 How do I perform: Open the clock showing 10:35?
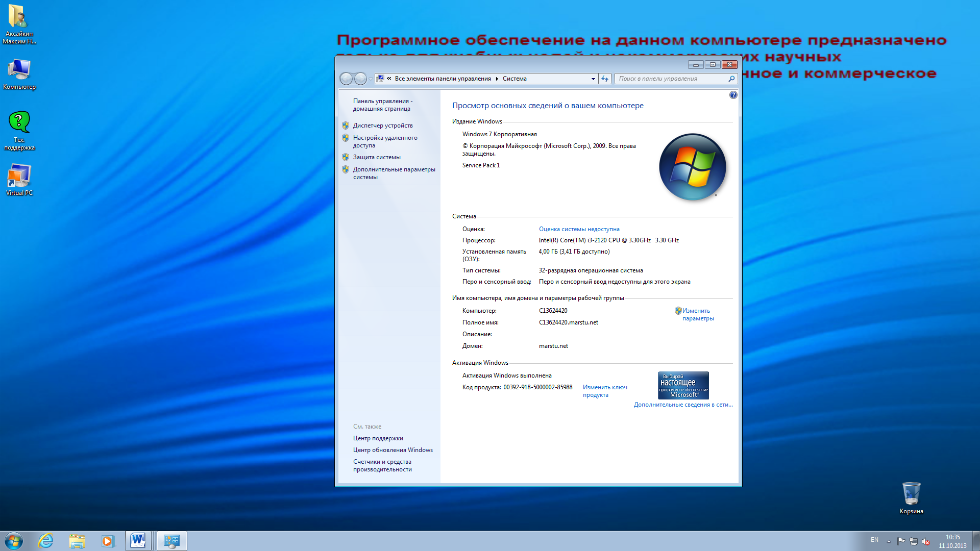tap(952, 541)
